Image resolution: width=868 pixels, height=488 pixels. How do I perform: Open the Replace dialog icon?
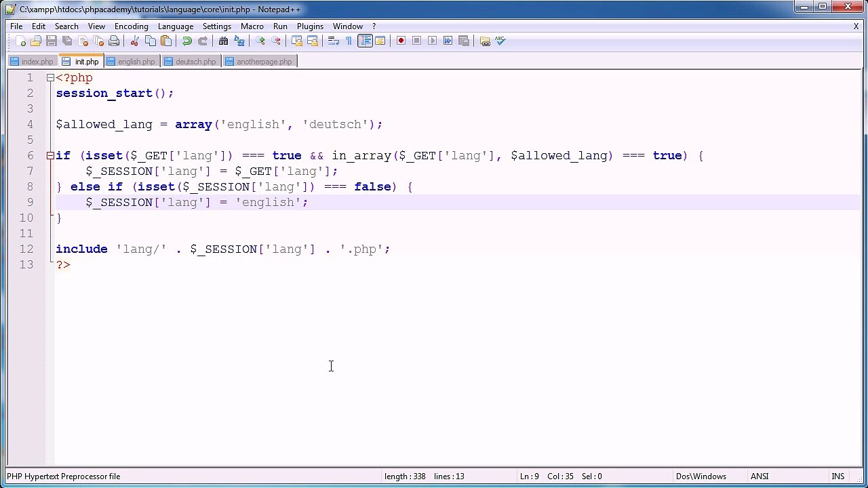(239, 41)
